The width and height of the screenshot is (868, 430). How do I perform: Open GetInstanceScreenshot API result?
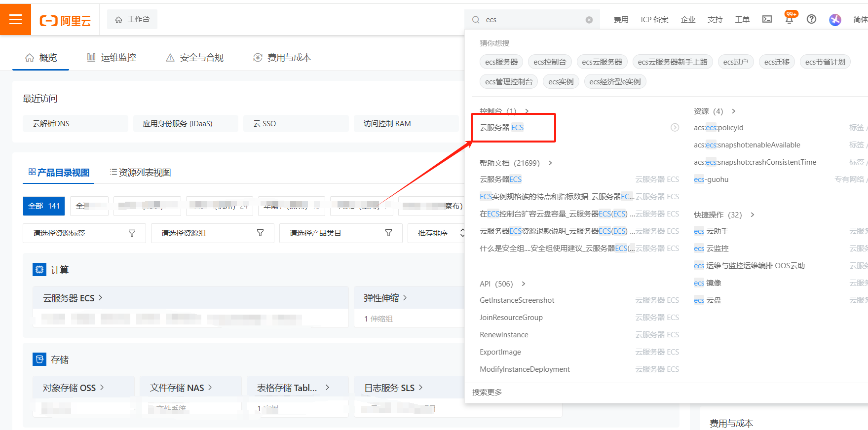point(517,300)
